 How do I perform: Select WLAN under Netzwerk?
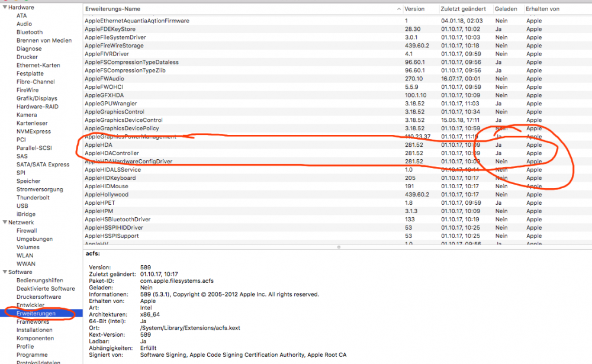tap(24, 256)
